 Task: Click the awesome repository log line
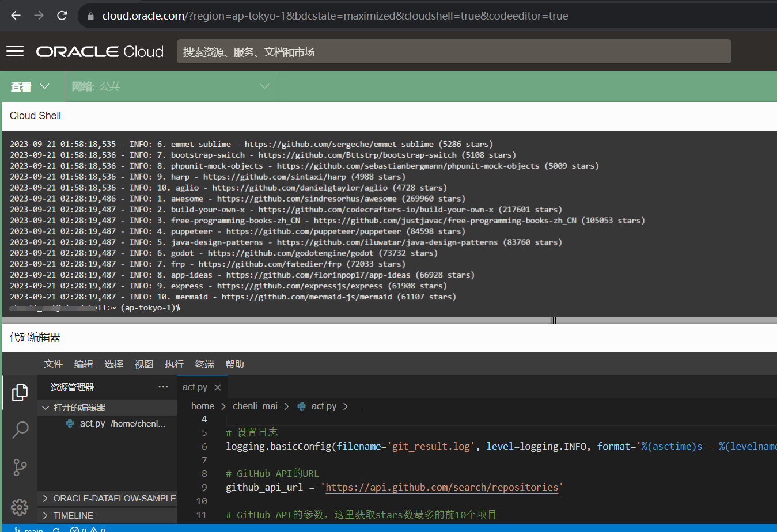click(237, 198)
